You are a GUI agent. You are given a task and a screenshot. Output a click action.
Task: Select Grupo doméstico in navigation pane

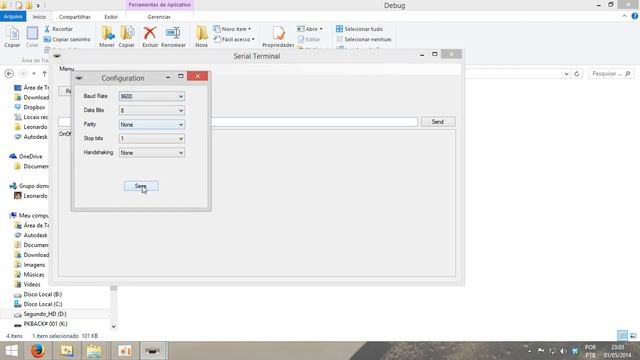(29, 186)
